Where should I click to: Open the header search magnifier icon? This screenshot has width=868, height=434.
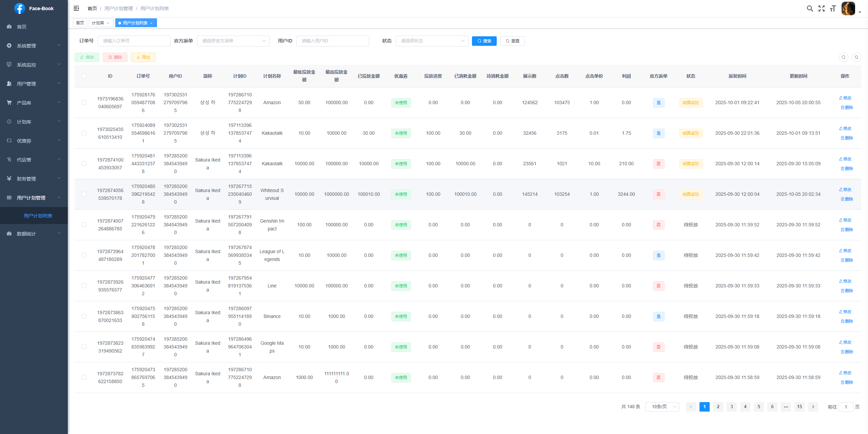click(x=810, y=8)
